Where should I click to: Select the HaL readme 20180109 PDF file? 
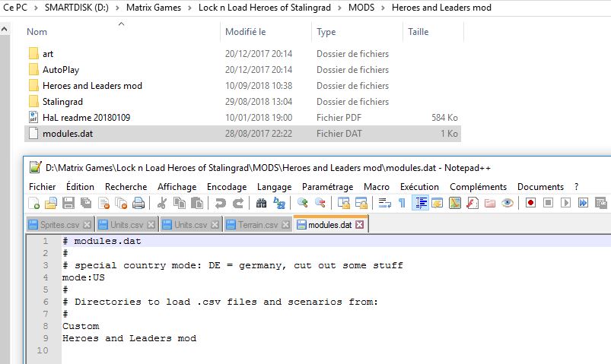point(86,118)
